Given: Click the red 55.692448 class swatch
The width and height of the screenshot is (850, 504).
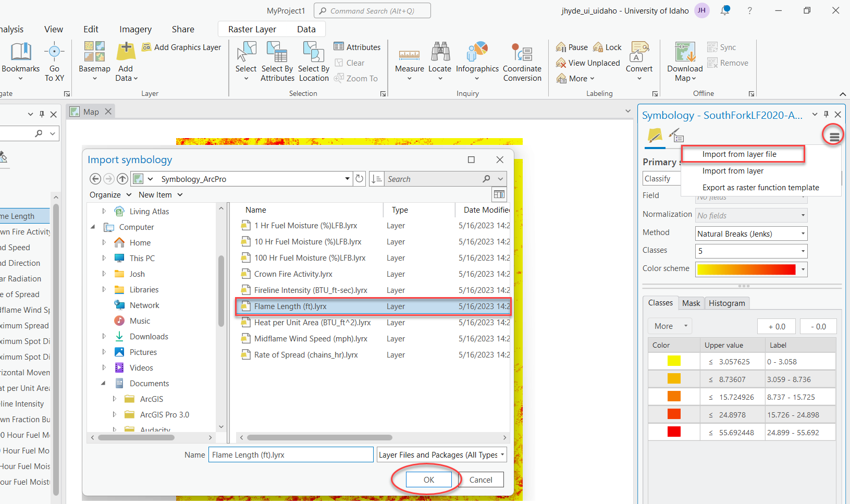Looking at the screenshot, I should [674, 432].
